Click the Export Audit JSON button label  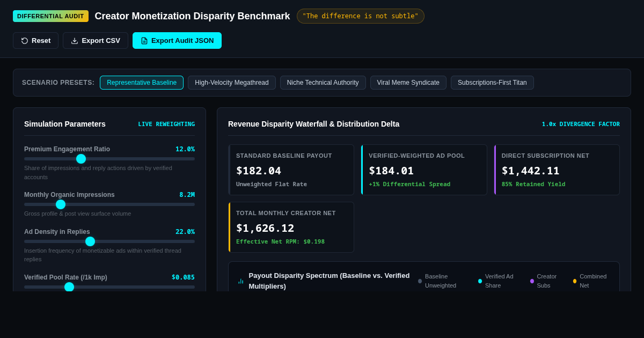[x=182, y=41]
